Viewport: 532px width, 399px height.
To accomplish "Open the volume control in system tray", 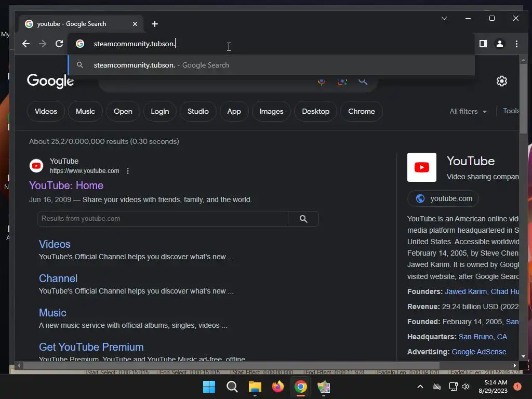I will (x=465, y=387).
